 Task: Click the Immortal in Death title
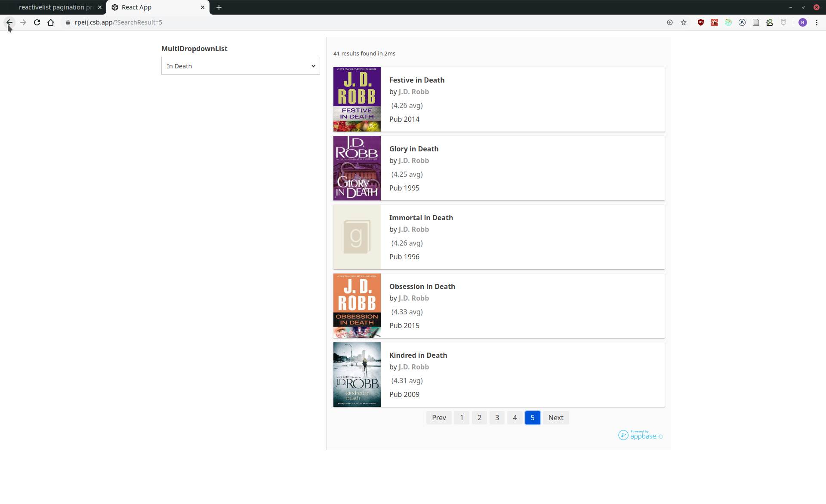421,218
